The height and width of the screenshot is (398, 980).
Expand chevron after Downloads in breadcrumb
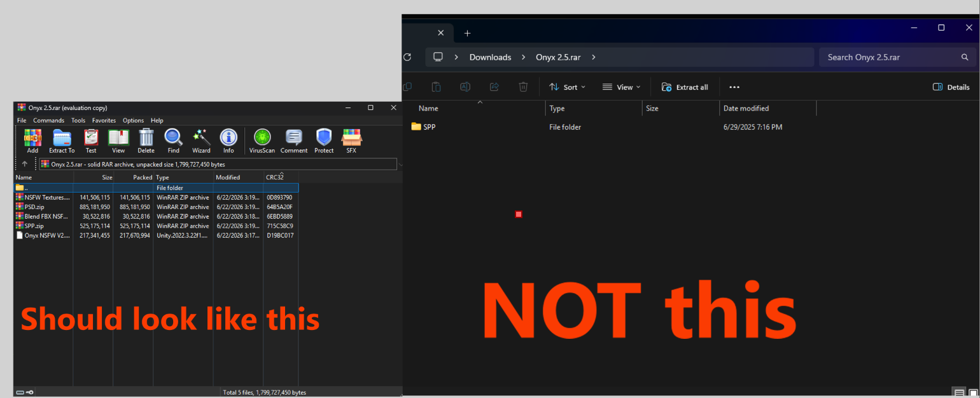click(523, 57)
